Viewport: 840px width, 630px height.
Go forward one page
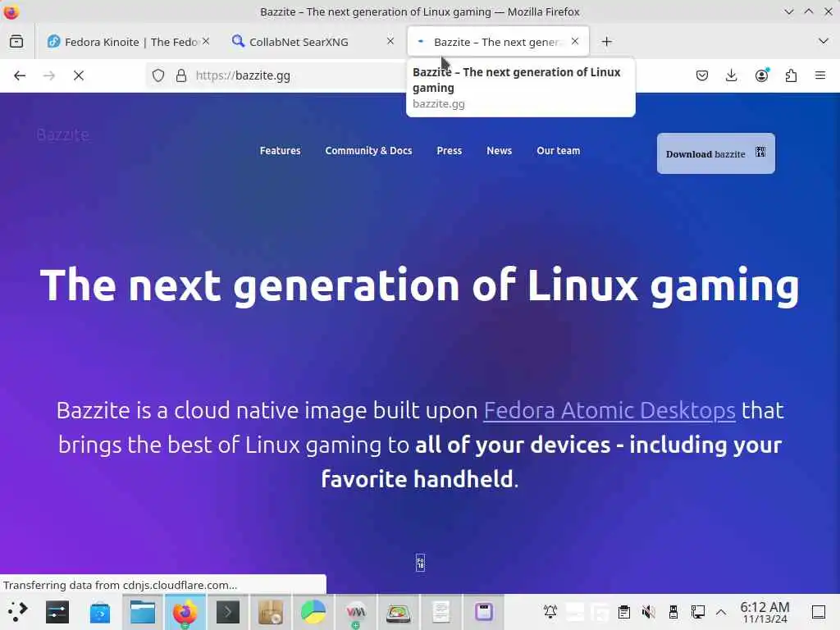pos(49,75)
